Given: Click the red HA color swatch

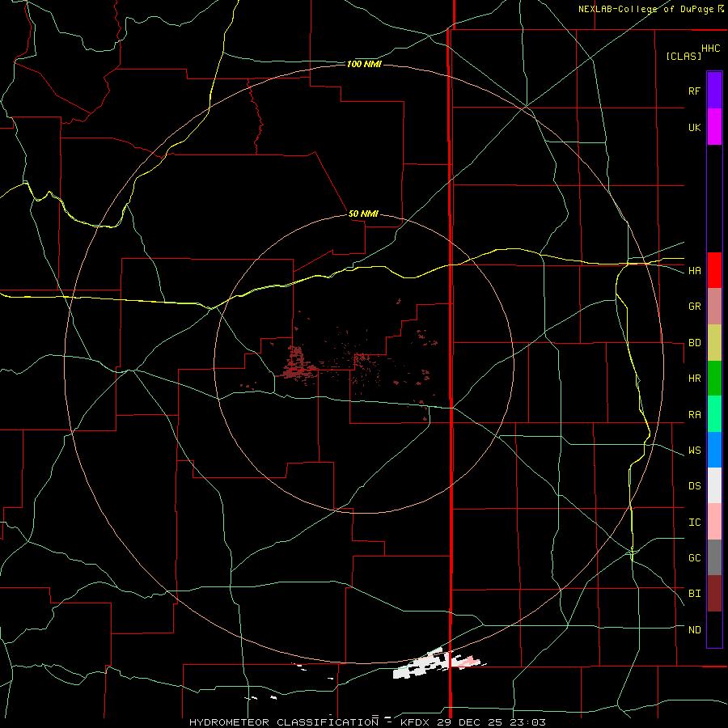Looking at the screenshot, I should (x=714, y=270).
